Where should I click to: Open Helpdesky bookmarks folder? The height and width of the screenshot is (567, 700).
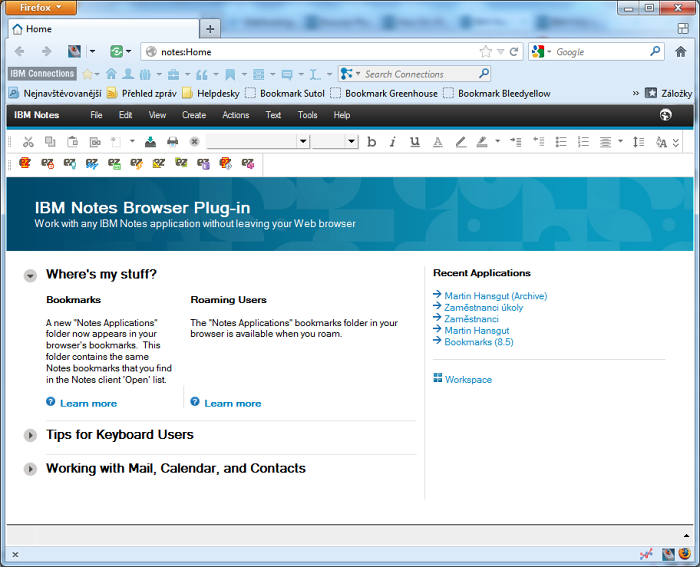211,93
